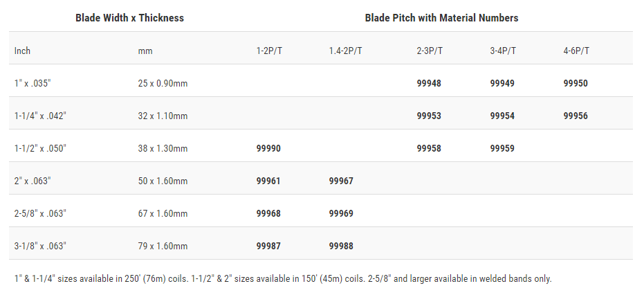Click material number 99948
This screenshot has height=304, width=644.
point(429,84)
